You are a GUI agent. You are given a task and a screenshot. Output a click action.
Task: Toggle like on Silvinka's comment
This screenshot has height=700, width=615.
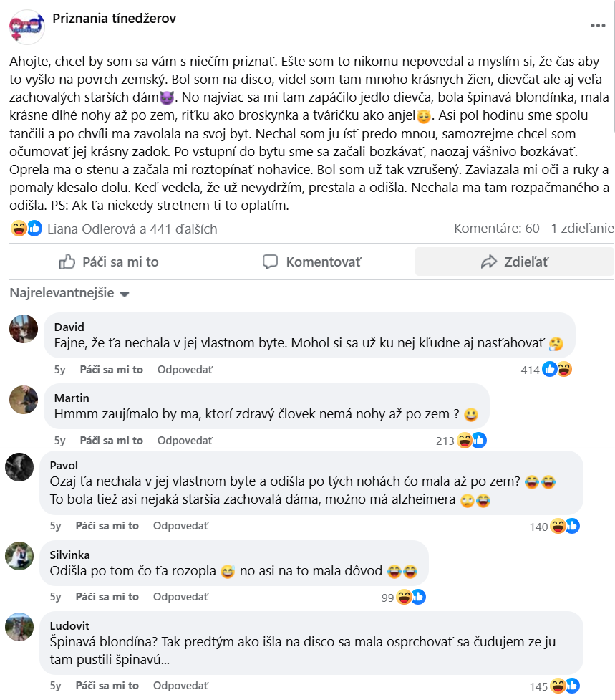coord(107,597)
